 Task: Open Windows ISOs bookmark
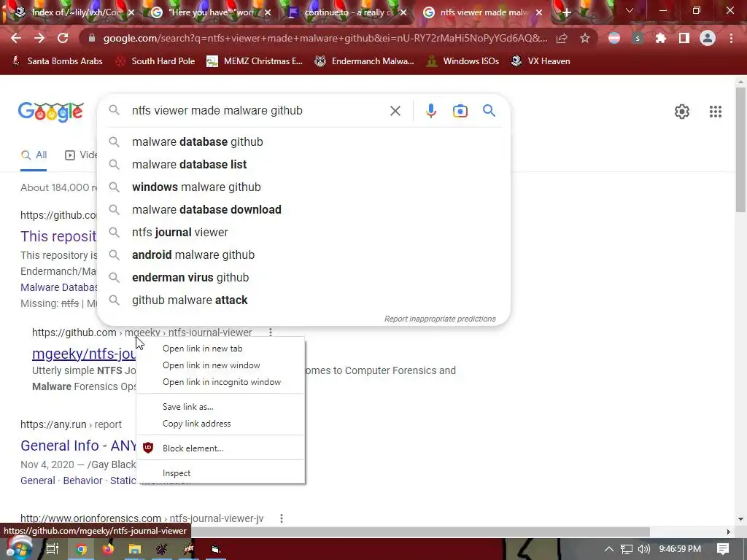point(462,61)
